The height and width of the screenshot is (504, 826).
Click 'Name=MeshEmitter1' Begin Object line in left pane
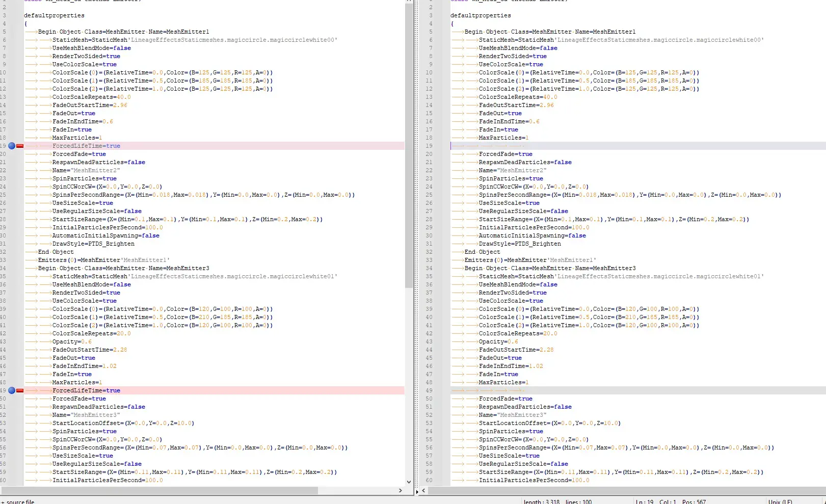pyautogui.click(x=123, y=32)
